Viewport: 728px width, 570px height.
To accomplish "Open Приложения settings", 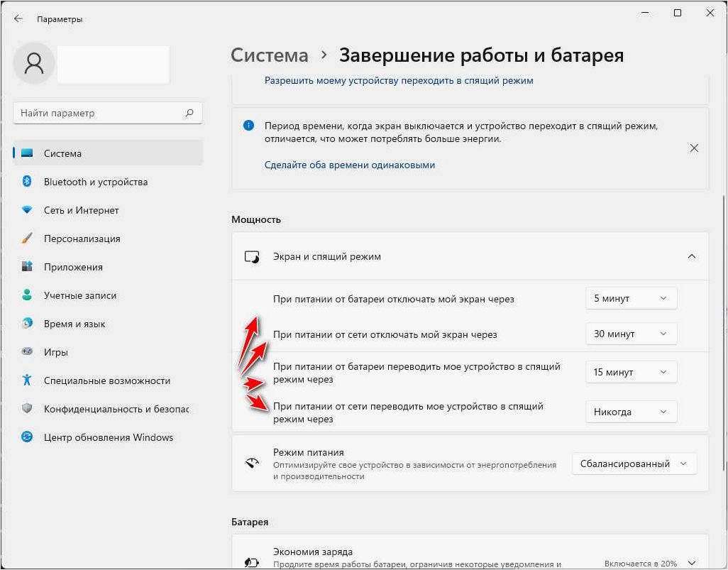I will tap(108, 267).
